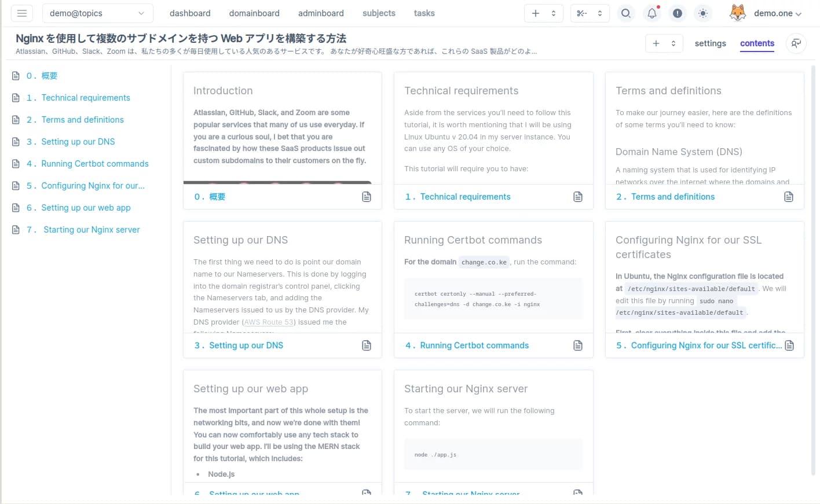Click document icon beside sidebar Technical requirements
Screen dimensions: 820x504
pos(16,98)
